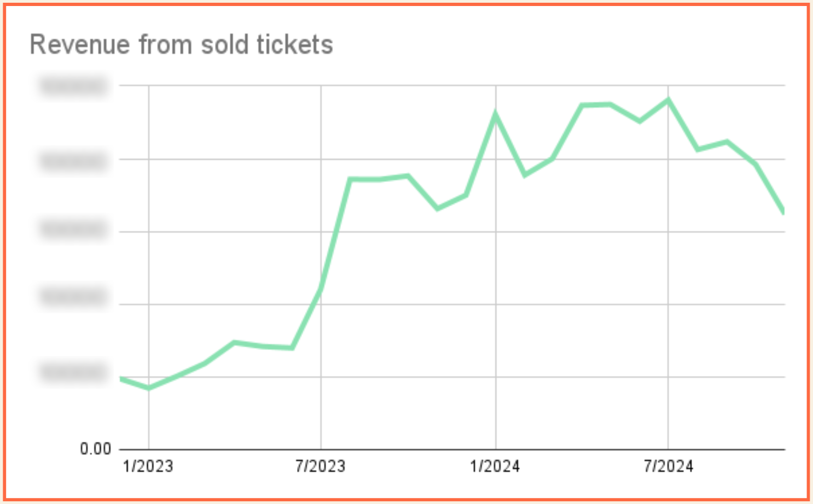Screen dimensions: 813x504
Task: Click the line's highest peak at 7/2024
Action: (668, 100)
